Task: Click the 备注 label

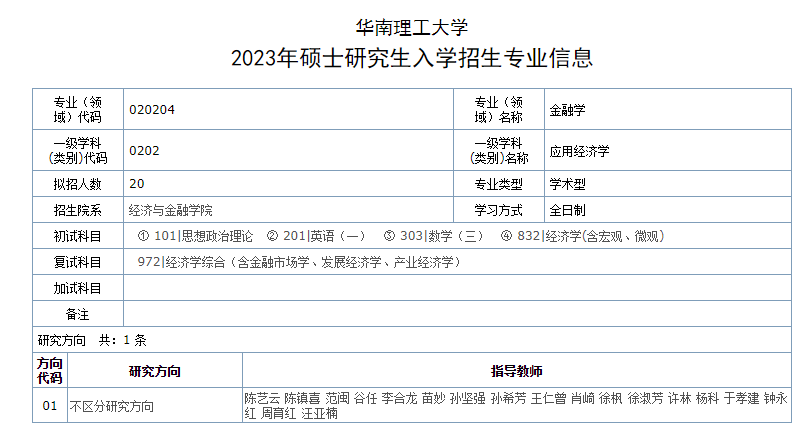Action: [78, 314]
